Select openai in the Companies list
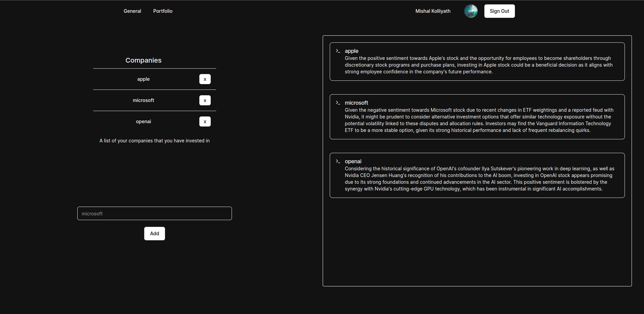Image resolution: width=644 pixels, height=314 pixels. click(x=144, y=121)
